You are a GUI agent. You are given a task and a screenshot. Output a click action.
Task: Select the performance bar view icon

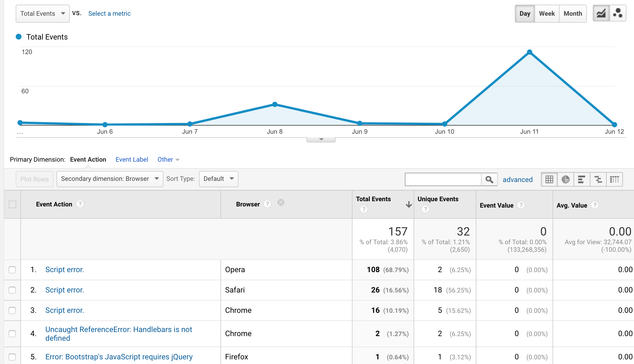[x=582, y=179]
